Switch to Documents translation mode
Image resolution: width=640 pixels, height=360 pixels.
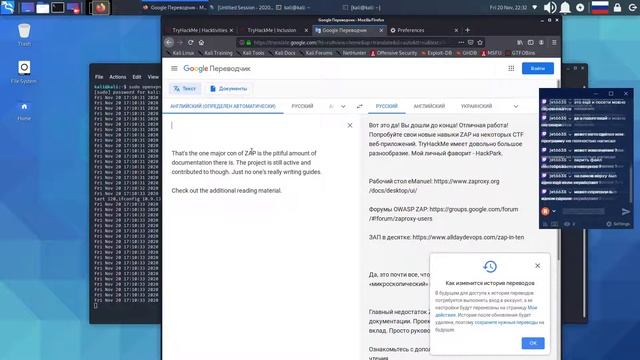tap(228, 89)
